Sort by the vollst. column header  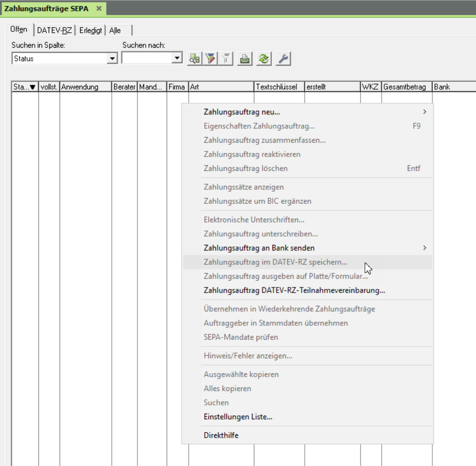[x=49, y=87]
